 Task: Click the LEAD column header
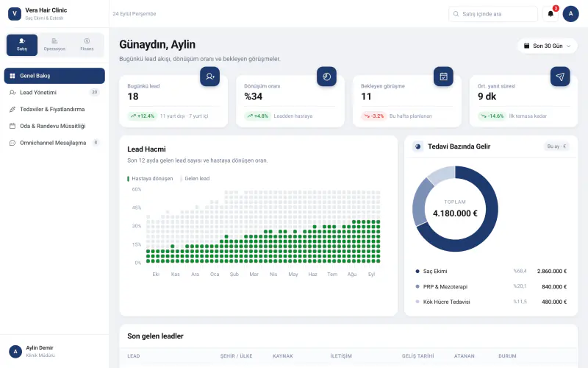point(134,356)
